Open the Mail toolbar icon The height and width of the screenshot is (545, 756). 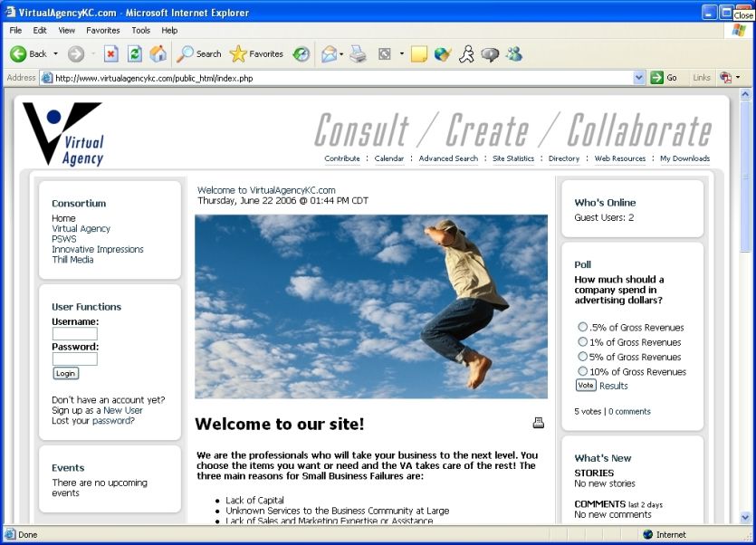[328, 54]
